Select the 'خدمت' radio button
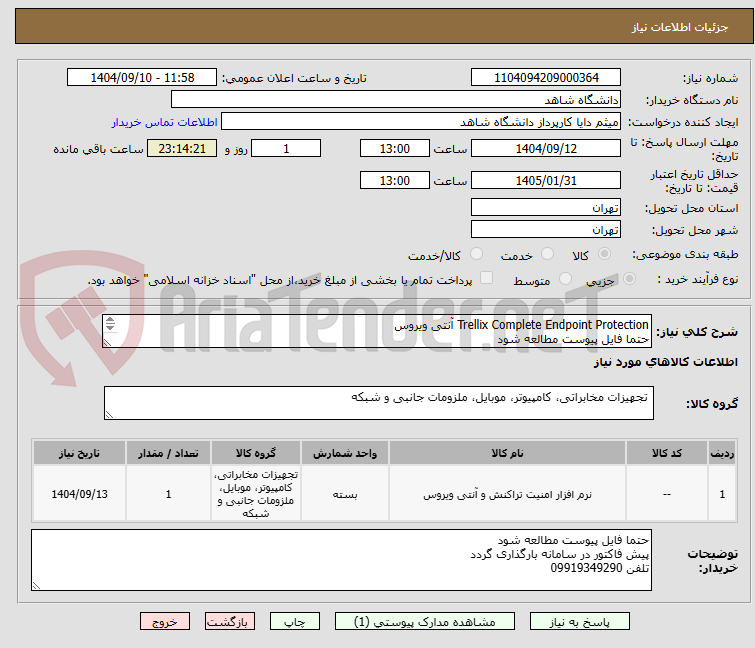 point(547,254)
